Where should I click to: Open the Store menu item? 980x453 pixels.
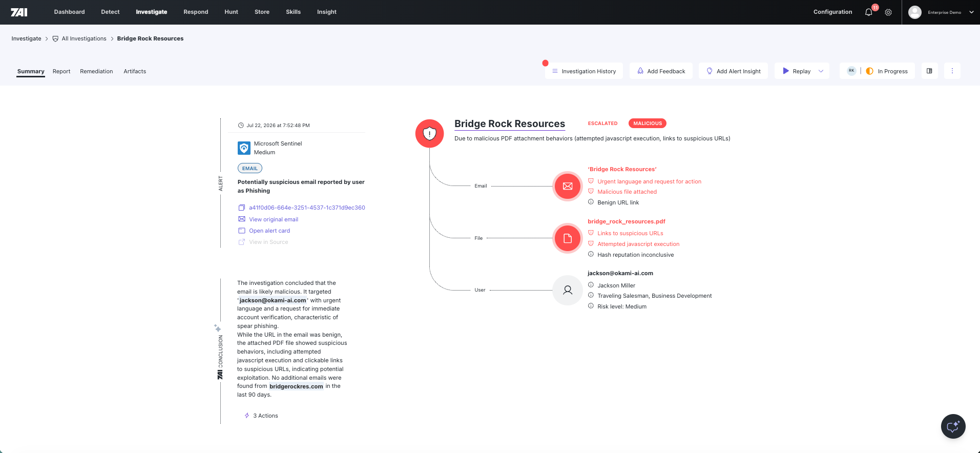click(262, 12)
